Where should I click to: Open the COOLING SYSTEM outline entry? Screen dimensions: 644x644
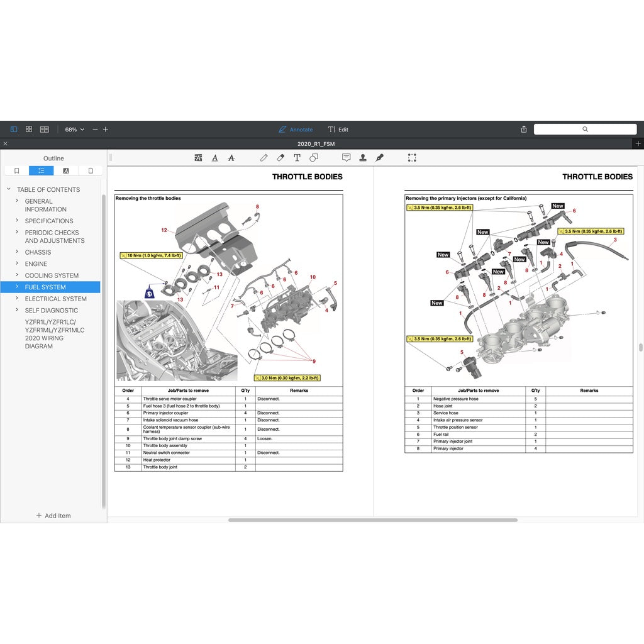[52, 275]
